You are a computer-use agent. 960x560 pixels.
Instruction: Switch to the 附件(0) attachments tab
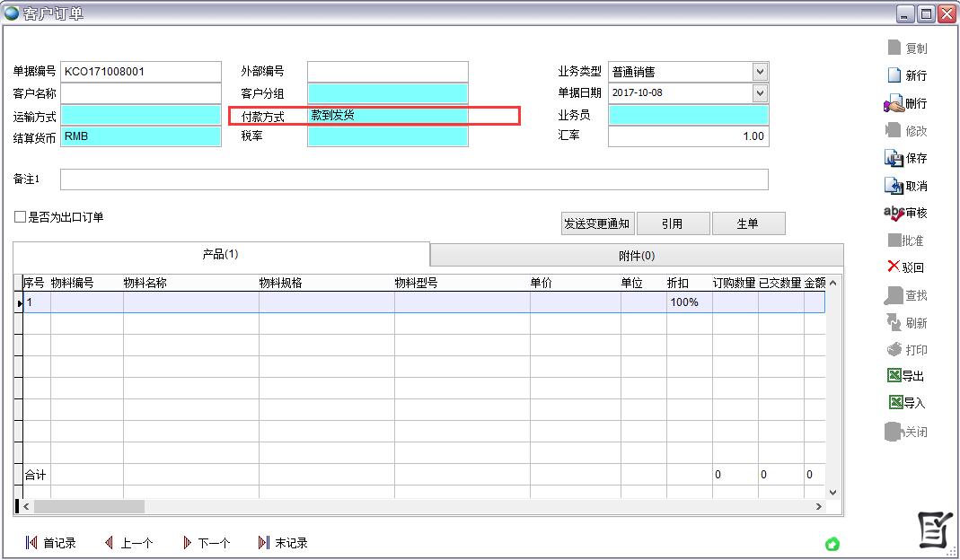(x=637, y=255)
